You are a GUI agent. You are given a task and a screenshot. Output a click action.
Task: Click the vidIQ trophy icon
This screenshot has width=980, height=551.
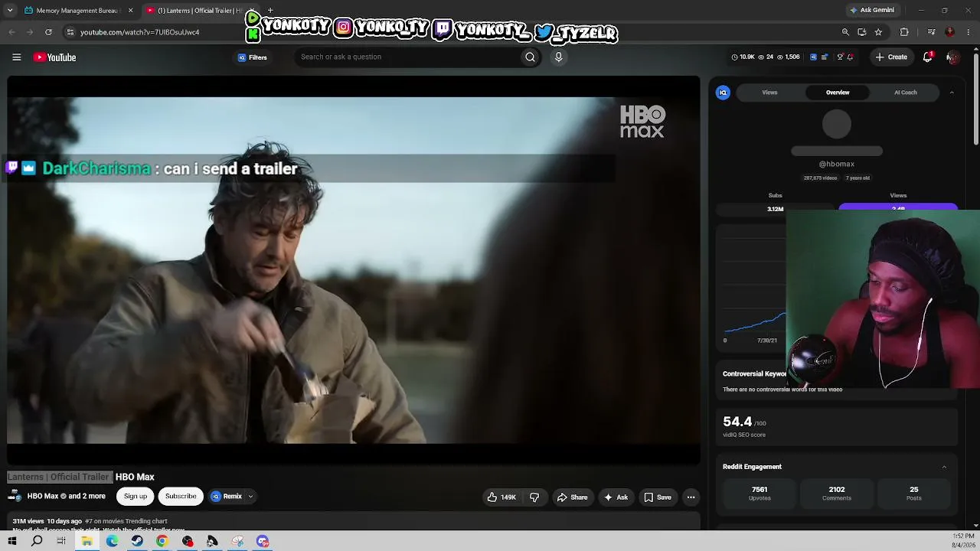(840, 57)
